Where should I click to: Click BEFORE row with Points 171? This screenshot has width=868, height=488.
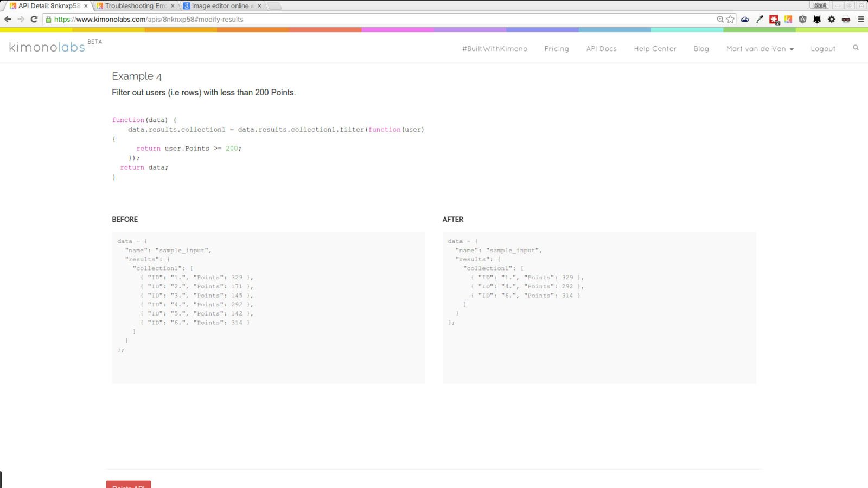(196, 286)
